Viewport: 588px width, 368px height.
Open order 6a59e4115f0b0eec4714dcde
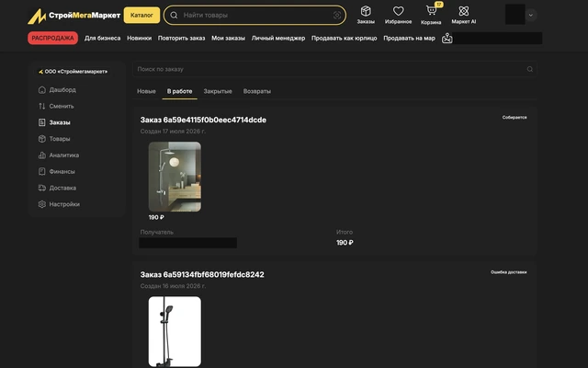(x=203, y=120)
